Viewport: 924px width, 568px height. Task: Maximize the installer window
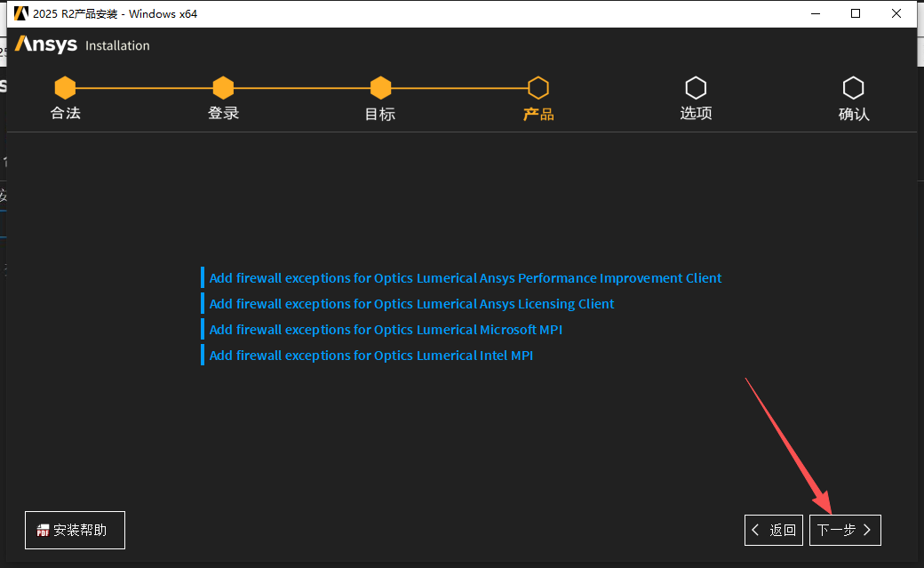[x=856, y=13]
